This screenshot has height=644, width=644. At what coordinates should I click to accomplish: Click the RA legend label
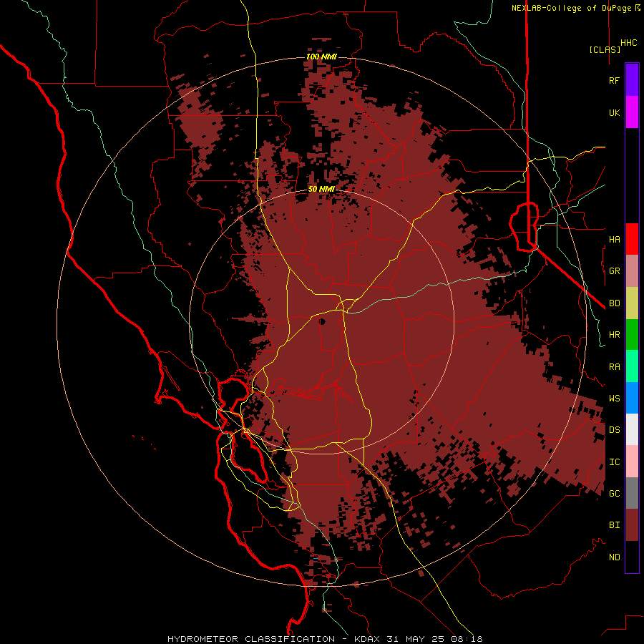615,366
